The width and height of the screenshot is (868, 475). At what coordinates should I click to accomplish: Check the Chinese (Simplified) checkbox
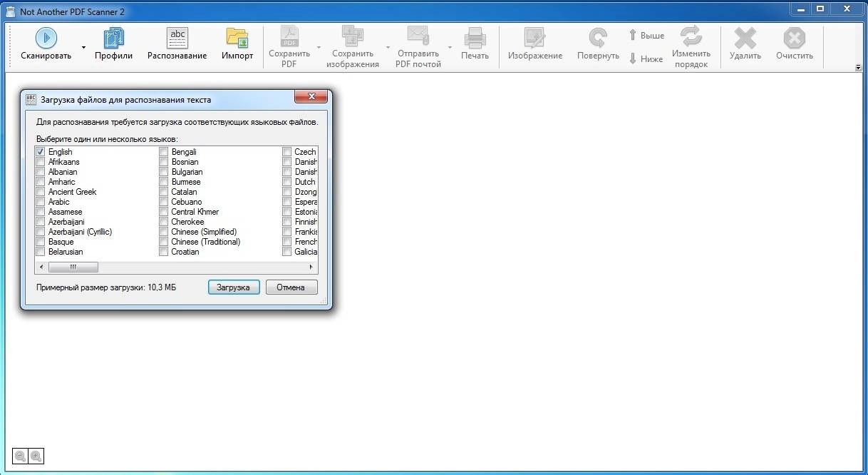pyautogui.click(x=163, y=232)
